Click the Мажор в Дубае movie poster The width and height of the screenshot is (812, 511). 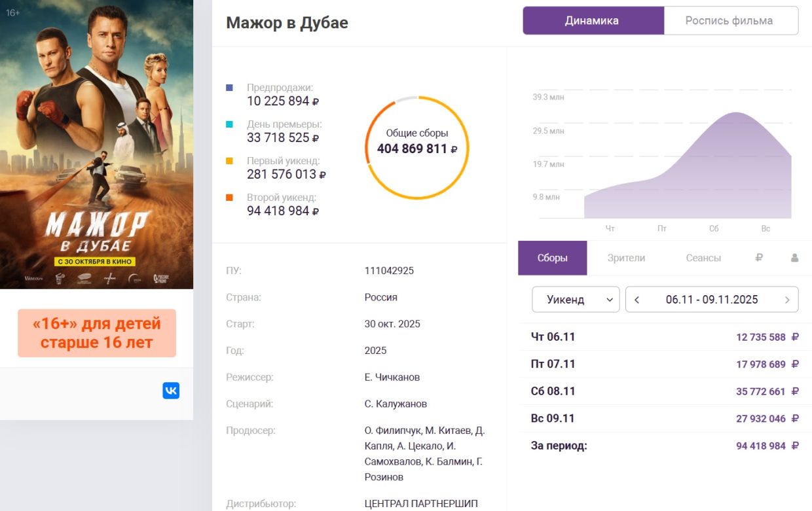coord(96,144)
